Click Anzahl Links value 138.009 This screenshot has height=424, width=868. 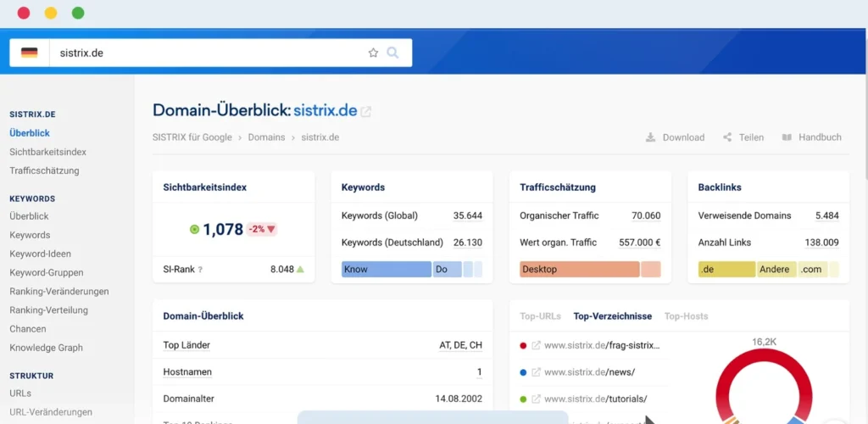[x=822, y=243]
